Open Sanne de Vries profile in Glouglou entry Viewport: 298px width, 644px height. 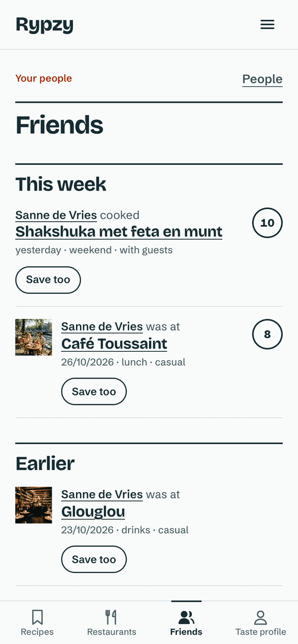(x=102, y=495)
